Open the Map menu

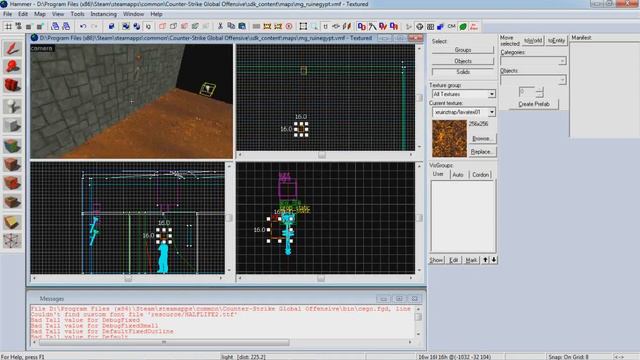(x=40, y=14)
